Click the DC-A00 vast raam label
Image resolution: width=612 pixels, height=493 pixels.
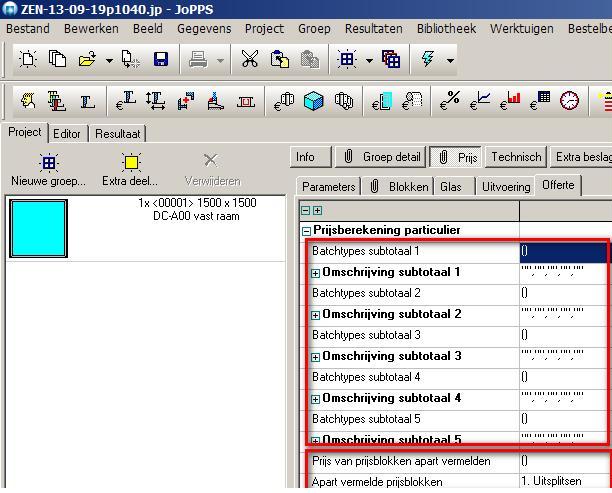(x=196, y=216)
